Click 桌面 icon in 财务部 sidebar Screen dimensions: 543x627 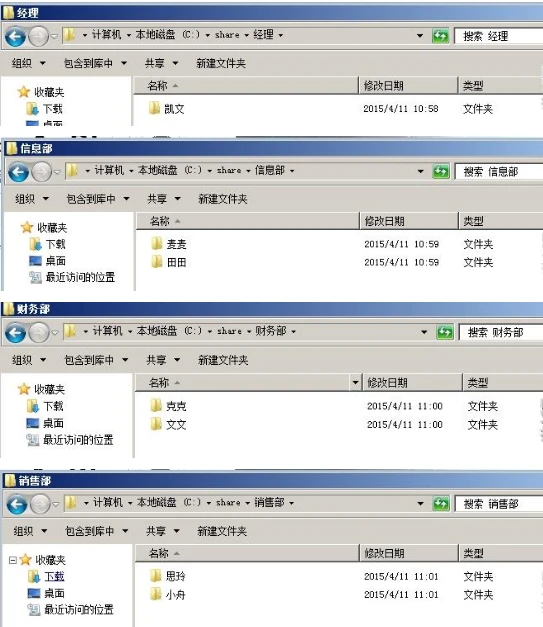click(x=33, y=423)
